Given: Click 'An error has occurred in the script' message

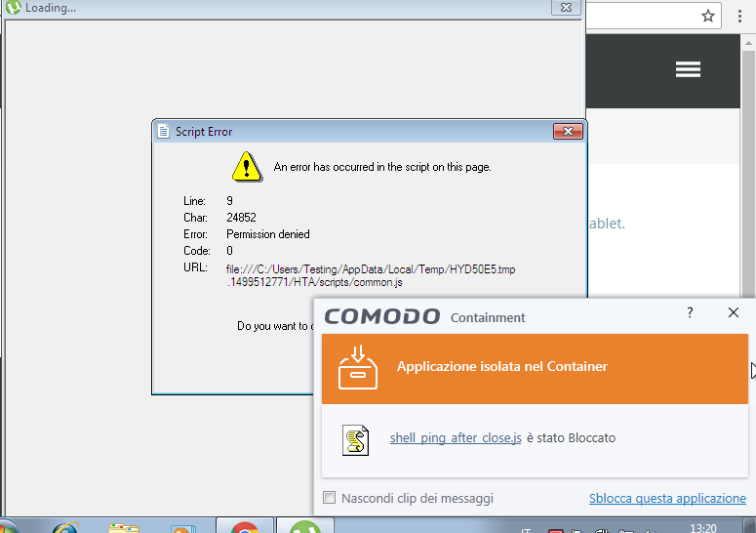Looking at the screenshot, I should coord(382,167).
